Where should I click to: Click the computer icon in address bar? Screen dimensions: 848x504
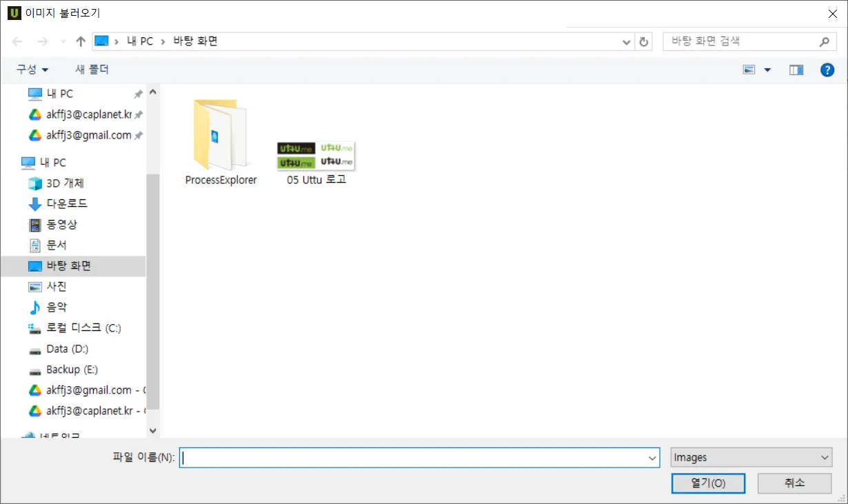pos(102,41)
